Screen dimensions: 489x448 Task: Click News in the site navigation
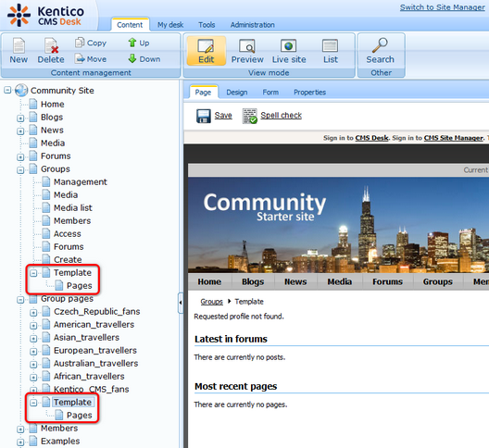[x=295, y=281]
